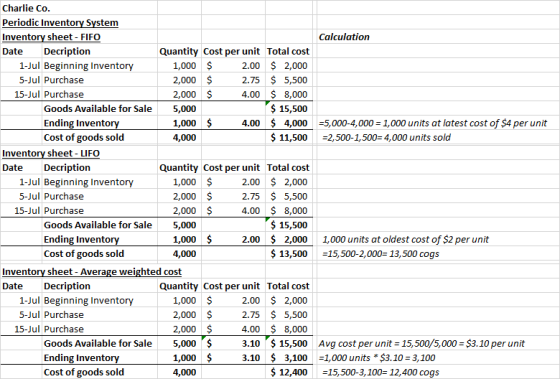The width and height of the screenshot is (560, 379).
Task: Click the note "=15,500-2,000= 13,500 cogs"
Action: [380, 254]
